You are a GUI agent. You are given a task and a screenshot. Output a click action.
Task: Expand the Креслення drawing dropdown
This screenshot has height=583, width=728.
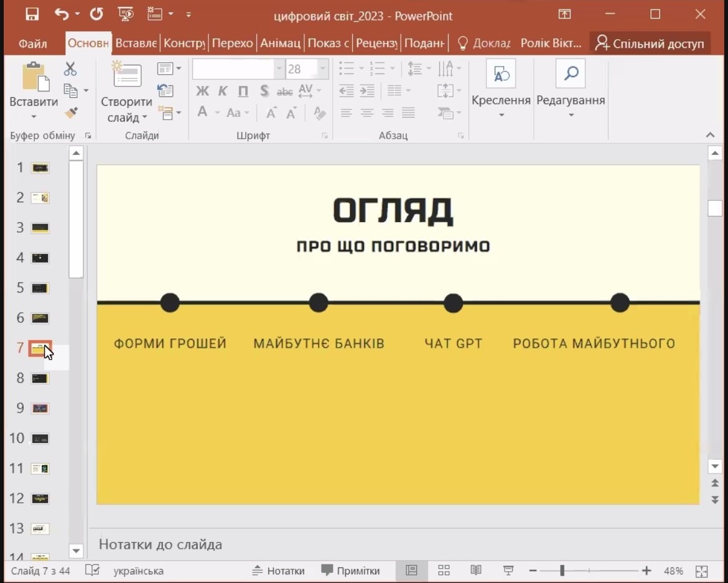pos(501,115)
